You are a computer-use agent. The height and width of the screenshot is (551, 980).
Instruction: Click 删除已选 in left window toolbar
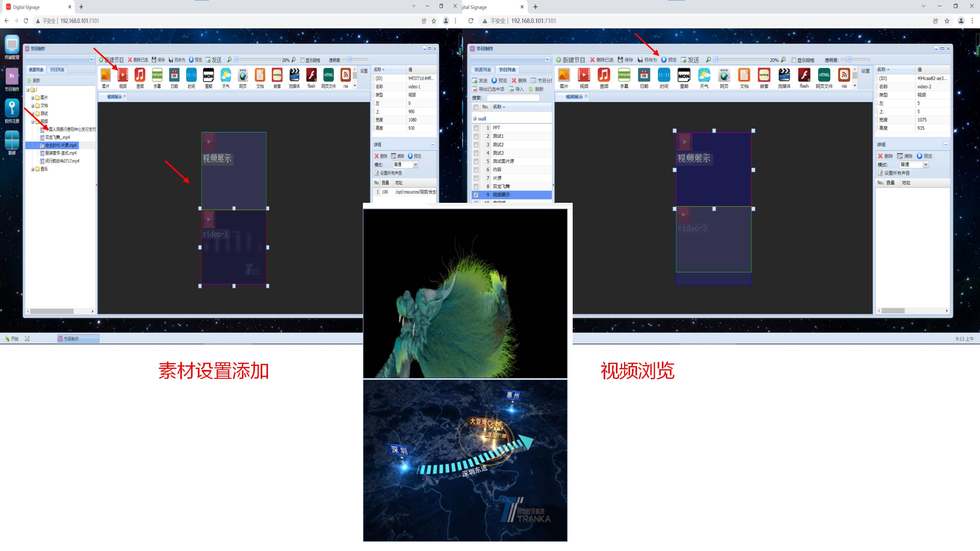coord(138,60)
